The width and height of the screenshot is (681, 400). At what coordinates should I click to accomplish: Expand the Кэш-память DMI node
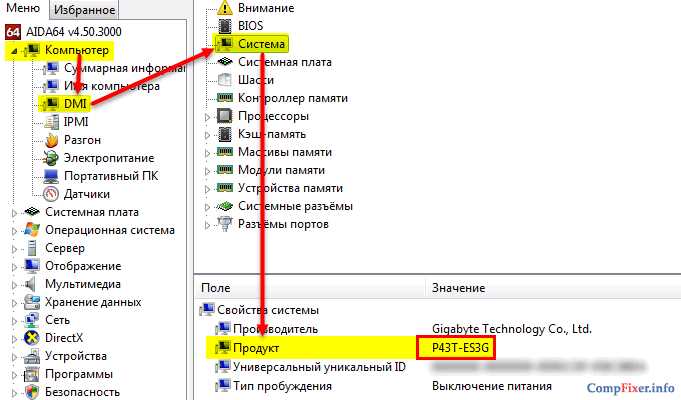tap(208, 135)
